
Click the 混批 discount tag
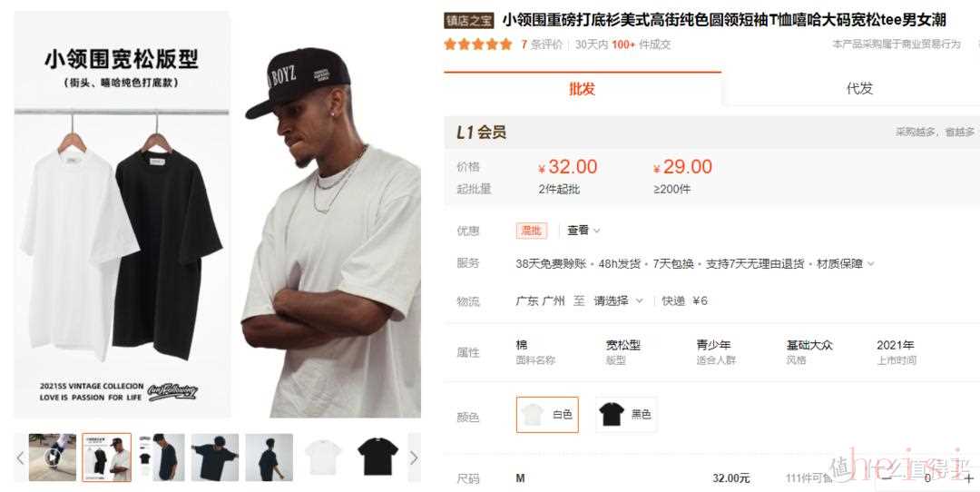pyautogui.click(x=531, y=230)
